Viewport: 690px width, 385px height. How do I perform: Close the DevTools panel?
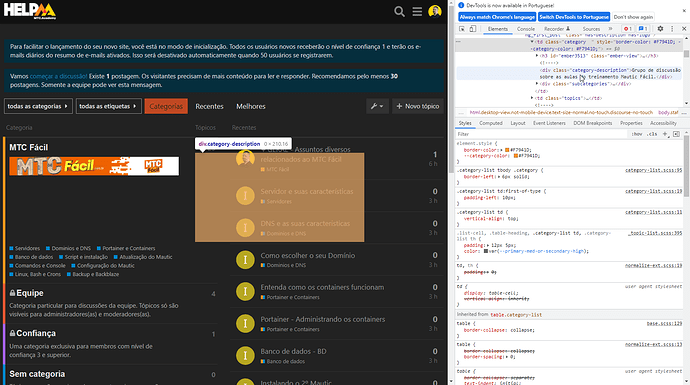[x=684, y=29]
